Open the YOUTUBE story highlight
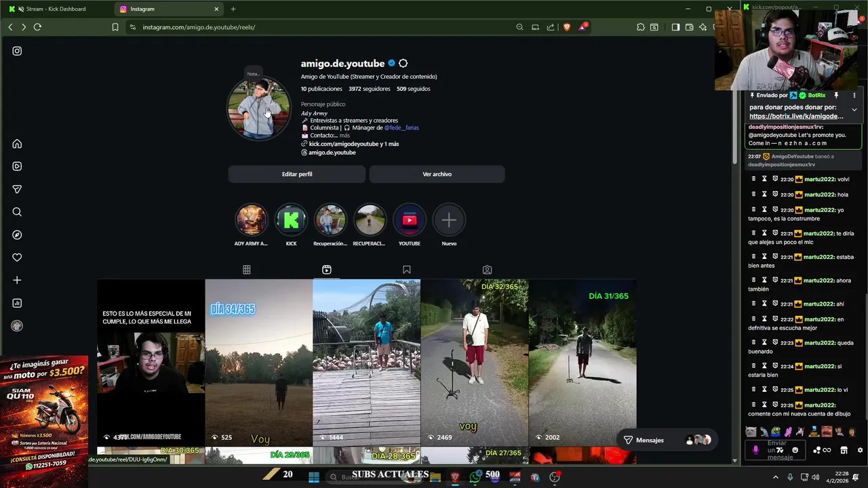 [x=409, y=220]
